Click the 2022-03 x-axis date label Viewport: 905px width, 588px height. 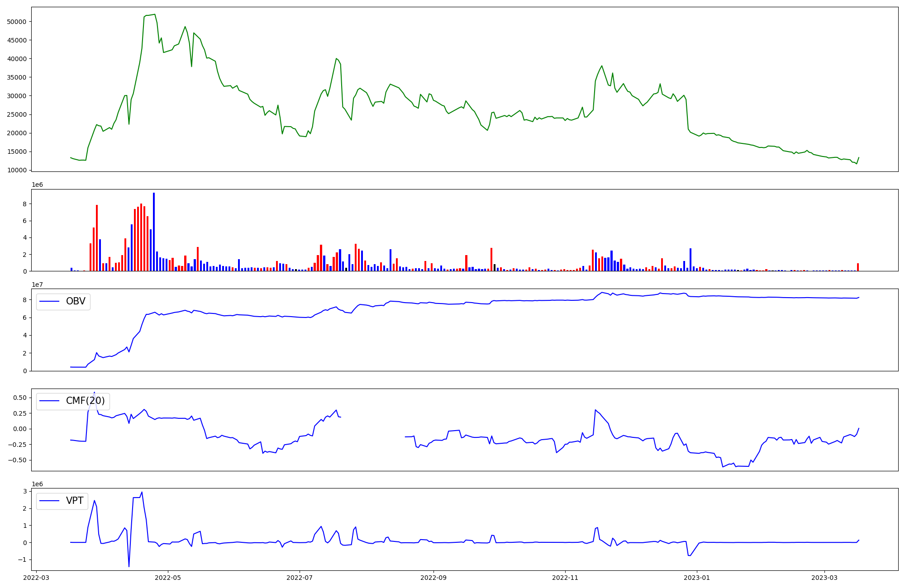coord(36,578)
